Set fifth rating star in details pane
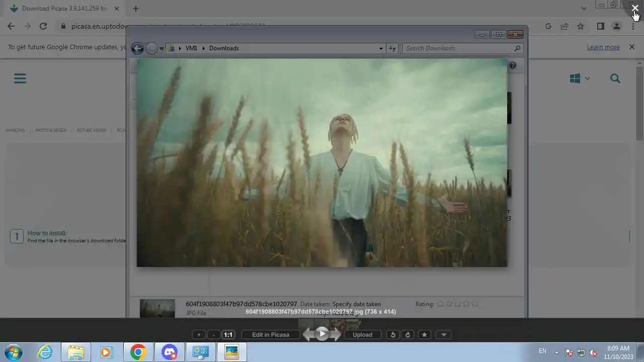Image resolution: width=644 pixels, height=362 pixels. (474, 304)
